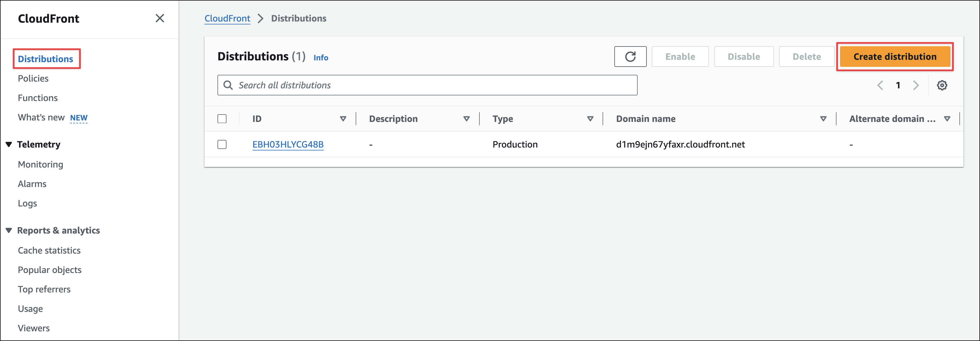The height and width of the screenshot is (341, 980).
Task: Sort by Alternate domain column arrow
Action: click(947, 119)
